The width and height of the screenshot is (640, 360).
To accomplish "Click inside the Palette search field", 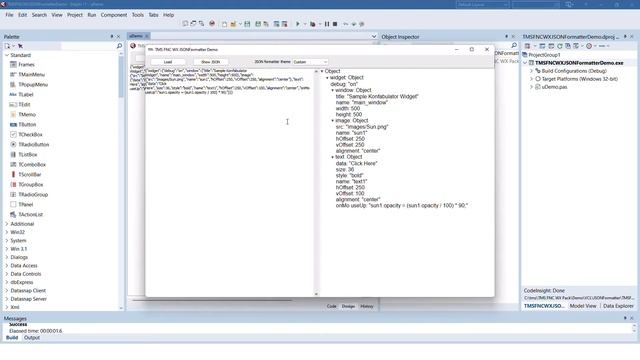I will click(x=88, y=46).
